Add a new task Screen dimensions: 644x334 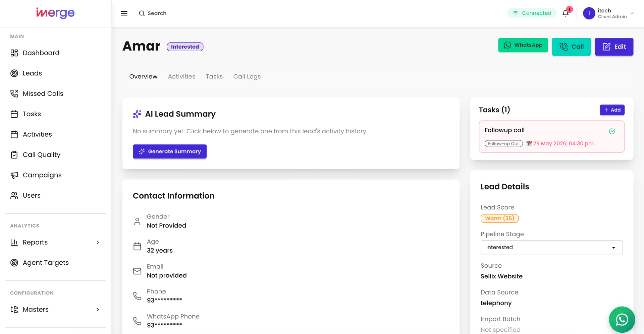pyautogui.click(x=612, y=110)
